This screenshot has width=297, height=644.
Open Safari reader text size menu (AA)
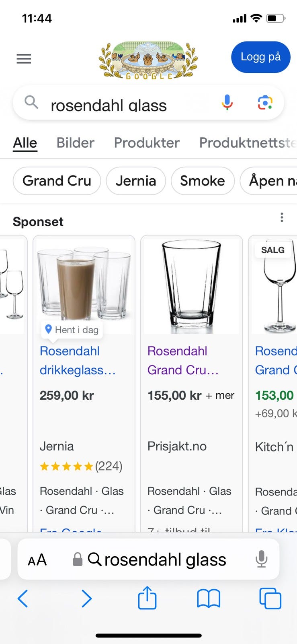(37, 560)
